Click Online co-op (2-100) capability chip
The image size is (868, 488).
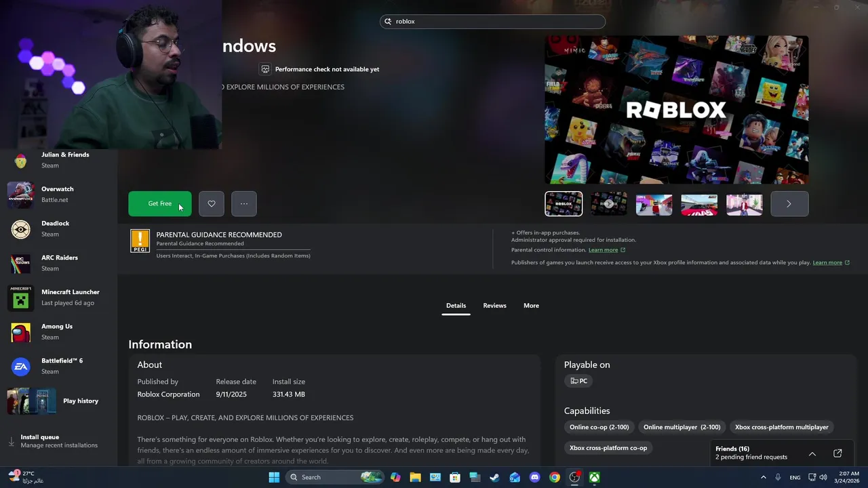tap(599, 427)
